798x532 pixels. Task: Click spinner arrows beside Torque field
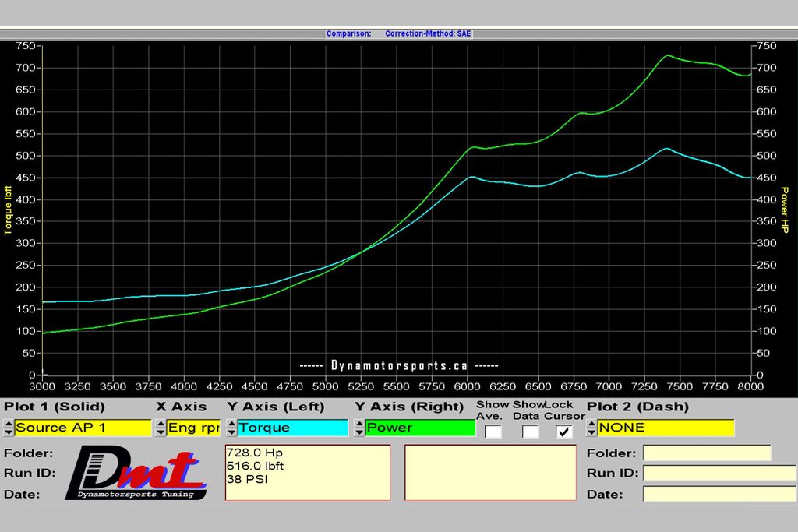tap(231, 428)
